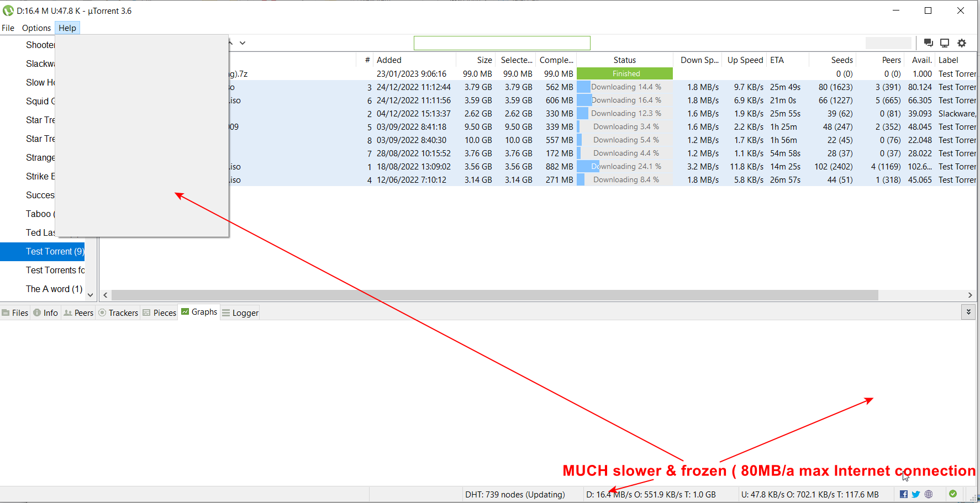Screen dimensions: 980x503
Task: Select the Test Torrent (9) label in sidebar
Action: pyautogui.click(x=43, y=251)
